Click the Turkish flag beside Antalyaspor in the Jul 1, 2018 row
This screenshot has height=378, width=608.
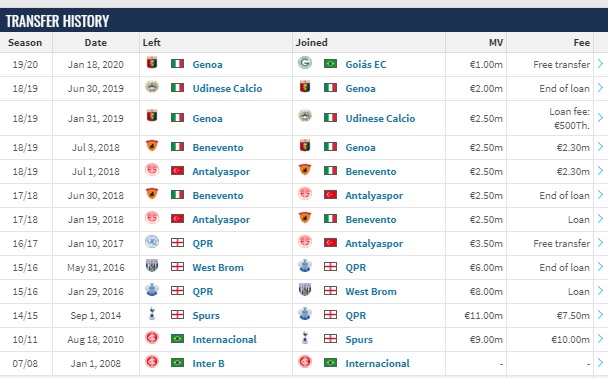178,171
